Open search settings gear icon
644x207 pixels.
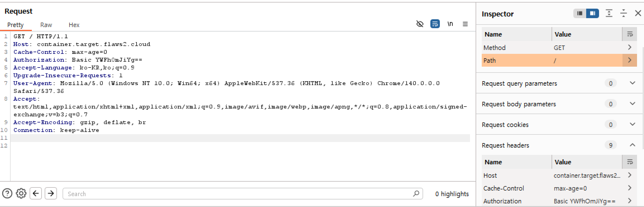coord(21,193)
